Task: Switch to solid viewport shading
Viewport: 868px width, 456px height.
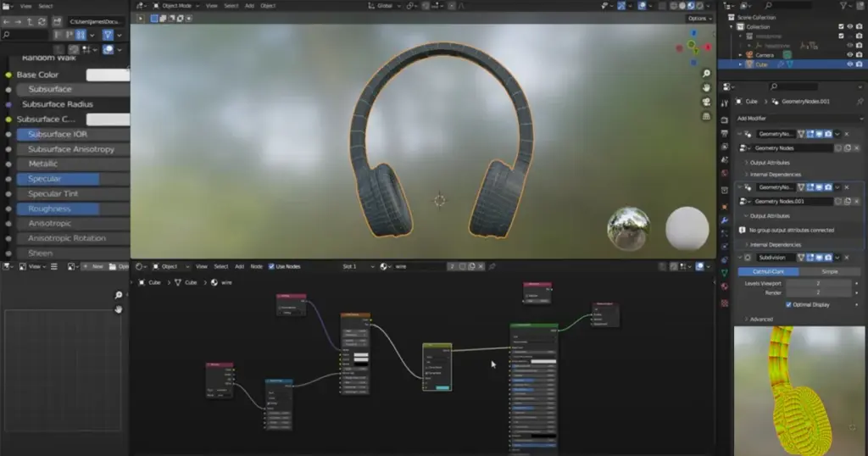Action: point(682,6)
